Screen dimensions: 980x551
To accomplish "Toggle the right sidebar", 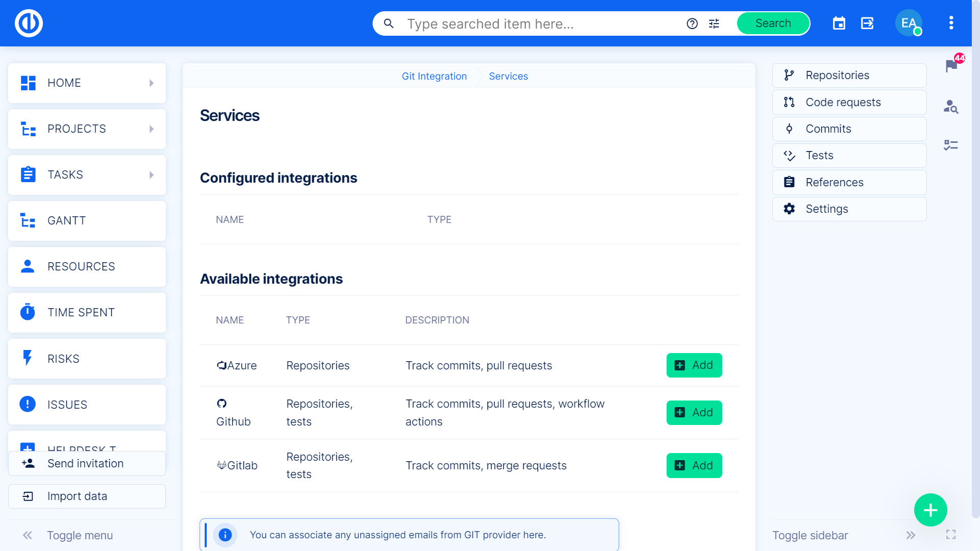I will point(911,535).
